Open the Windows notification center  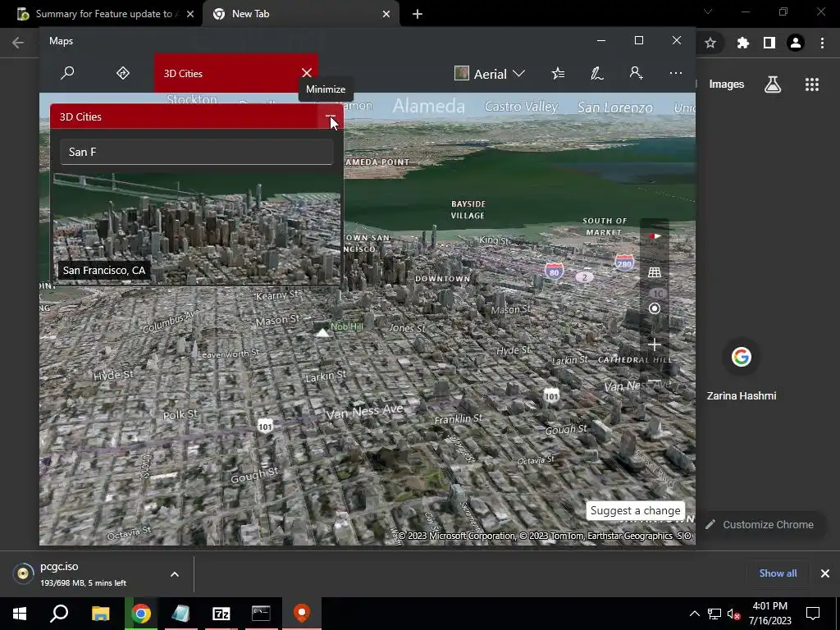(x=813, y=614)
